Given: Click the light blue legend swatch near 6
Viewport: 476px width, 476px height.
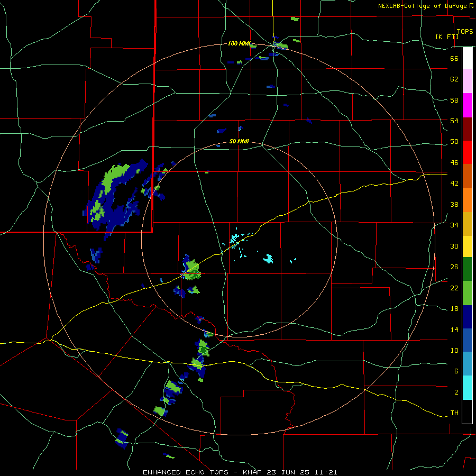Looking at the screenshot, I should [467, 364].
